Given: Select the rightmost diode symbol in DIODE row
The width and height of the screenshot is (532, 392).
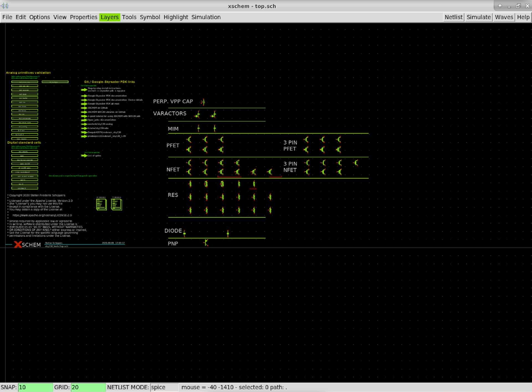Looking at the screenshot, I should pyautogui.click(x=228, y=234).
